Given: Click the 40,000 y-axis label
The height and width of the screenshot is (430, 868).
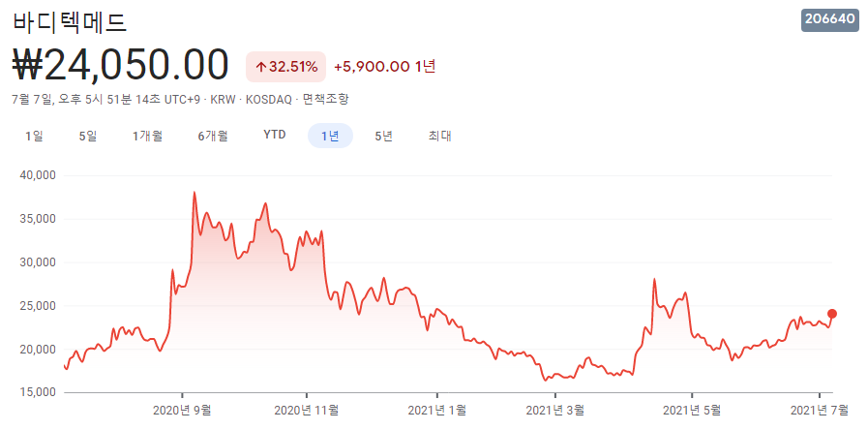Looking at the screenshot, I should tap(38, 175).
